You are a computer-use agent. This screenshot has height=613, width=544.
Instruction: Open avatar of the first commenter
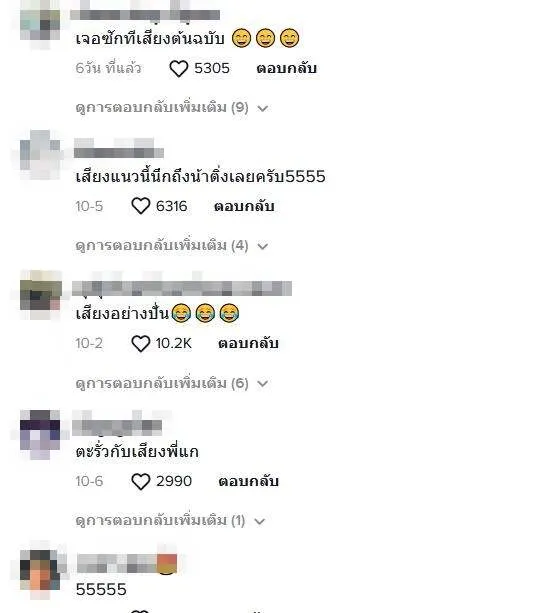pyautogui.click(x=40, y=25)
